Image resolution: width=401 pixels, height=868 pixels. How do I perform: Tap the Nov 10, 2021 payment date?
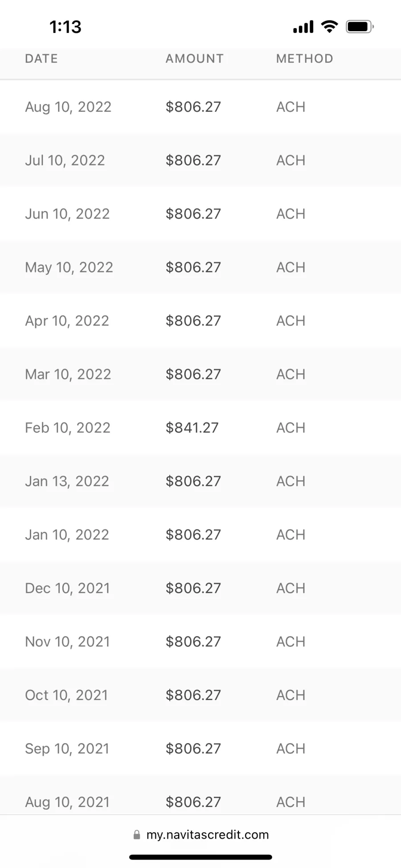(x=67, y=642)
